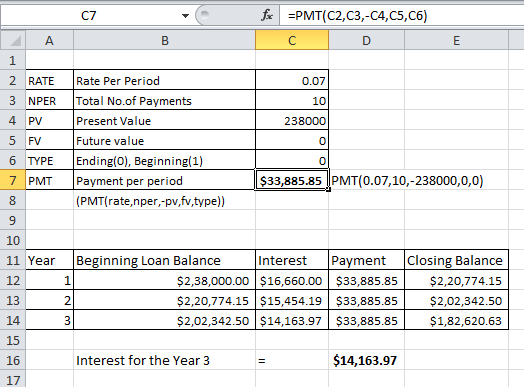Click the Interest header cell
524x387 pixels.
click(x=292, y=260)
